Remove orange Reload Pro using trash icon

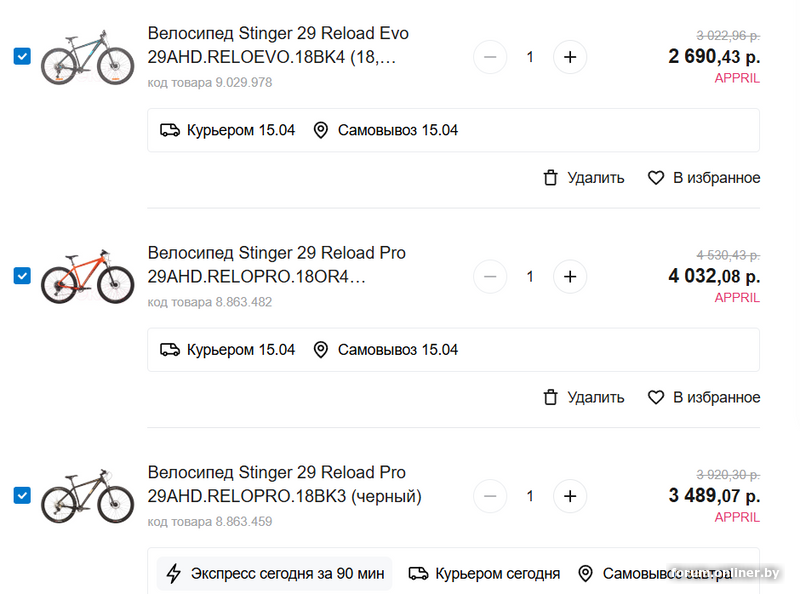pyautogui.click(x=550, y=397)
